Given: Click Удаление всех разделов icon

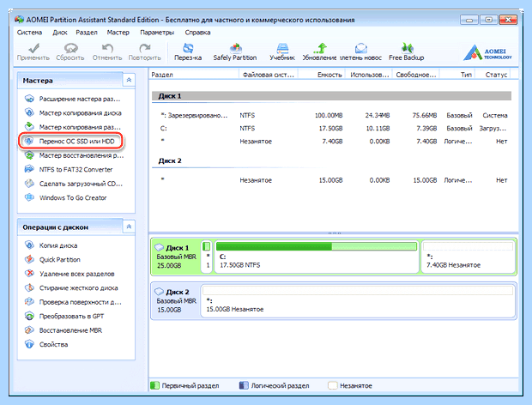Looking at the screenshot, I should coord(29,274).
